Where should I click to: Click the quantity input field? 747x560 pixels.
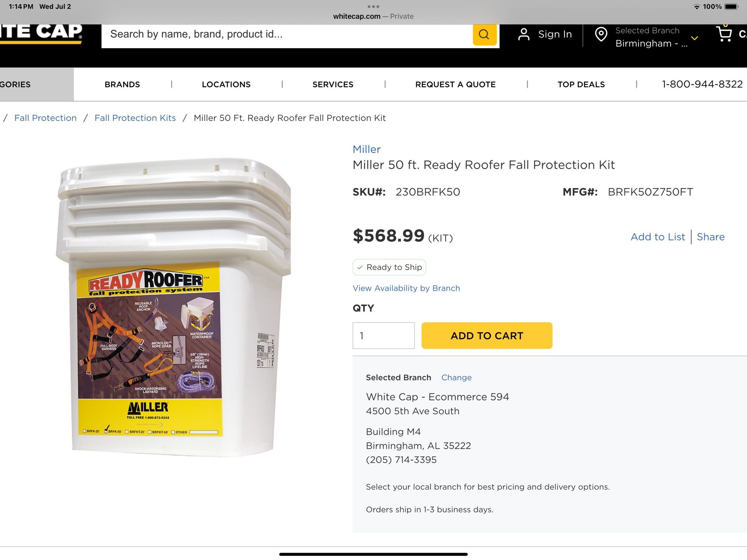pyautogui.click(x=384, y=335)
